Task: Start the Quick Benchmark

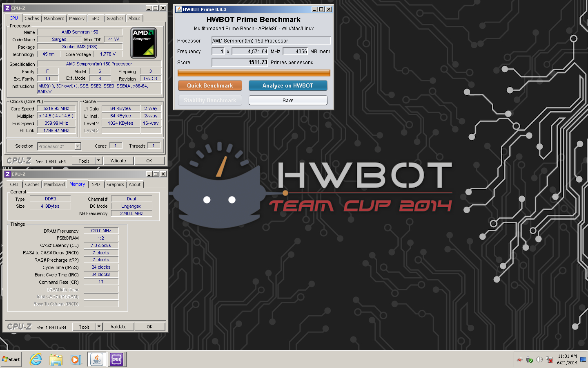Action: (210, 85)
